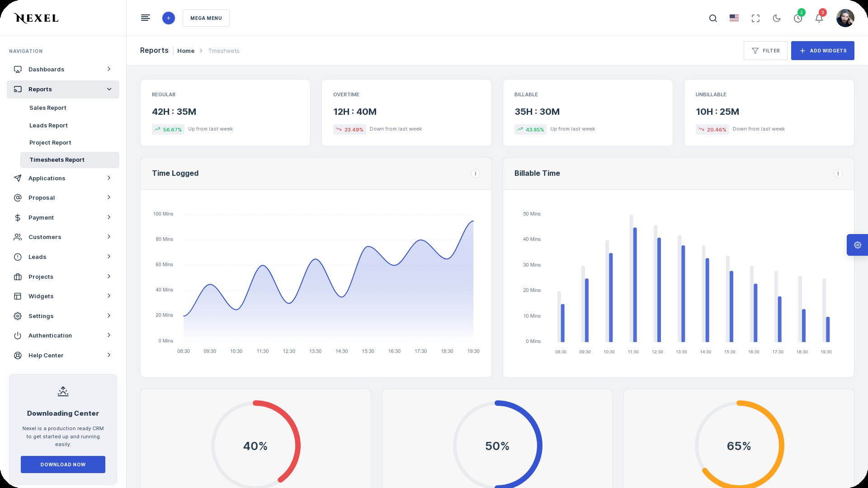Open the user profile avatar

click(x=845, y=19)
